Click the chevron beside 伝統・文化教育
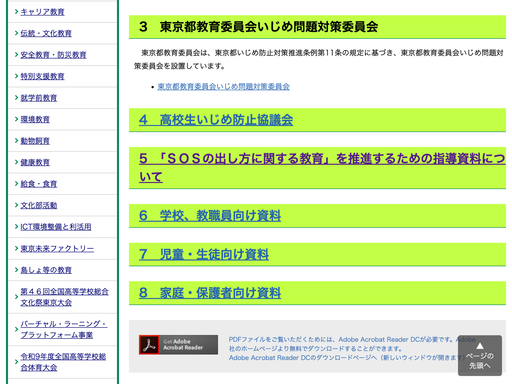This screenshot has width=512, height=384. point(16,33)
